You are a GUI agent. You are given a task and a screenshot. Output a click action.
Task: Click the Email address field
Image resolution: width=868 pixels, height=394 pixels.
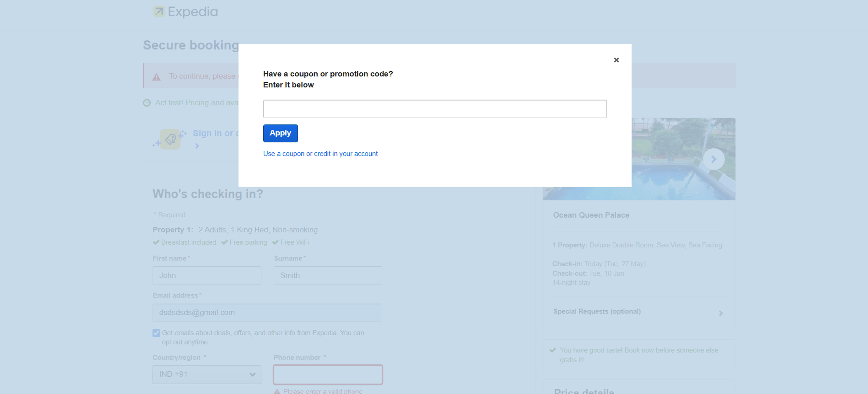click(267, 312)
